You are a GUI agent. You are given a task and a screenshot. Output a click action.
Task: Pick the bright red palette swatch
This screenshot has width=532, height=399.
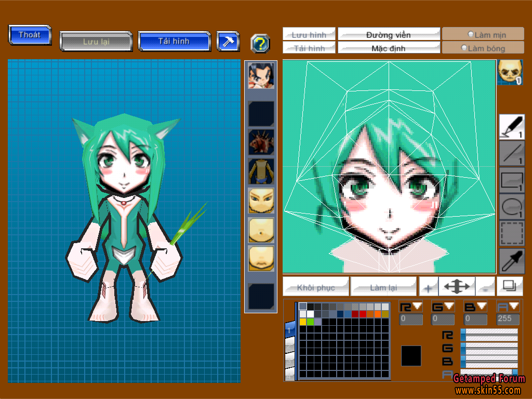point(363,314)
